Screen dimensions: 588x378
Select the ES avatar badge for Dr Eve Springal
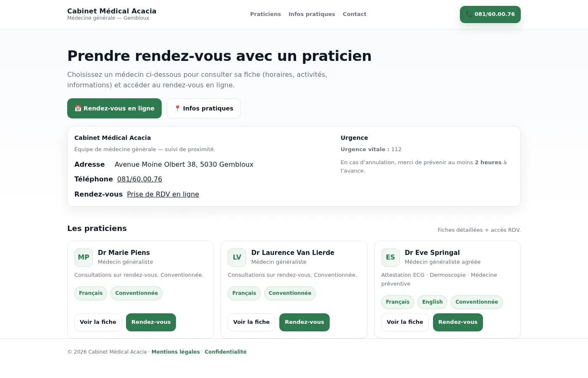coord(390,257)
